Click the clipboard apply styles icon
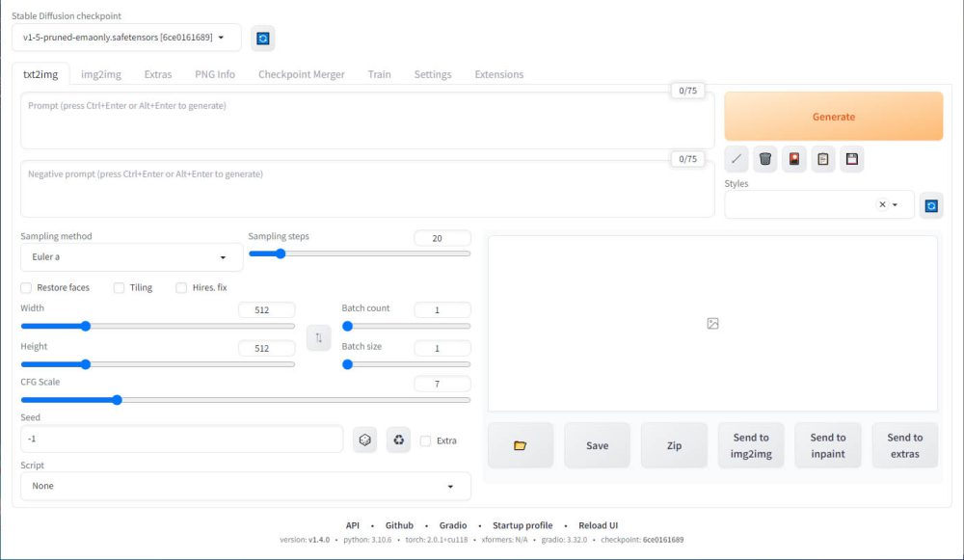Screen dimensions: 964x560 (823, 159)
